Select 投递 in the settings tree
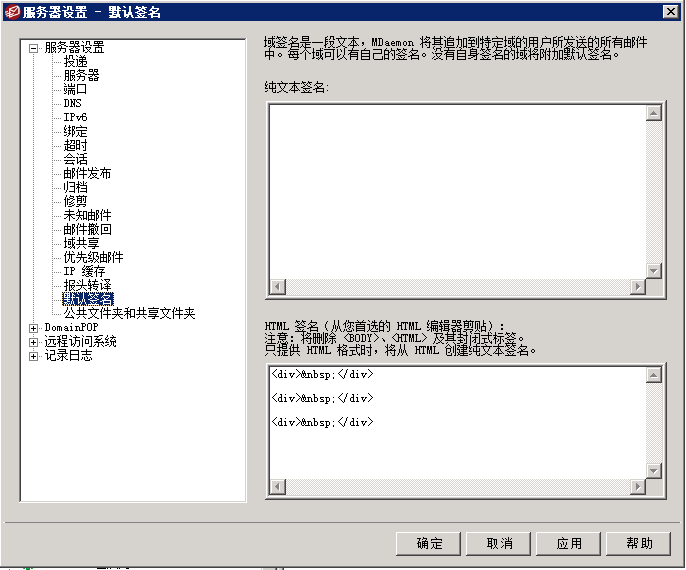This screenshot has height=570, width=686. click(x=75, y=61)
